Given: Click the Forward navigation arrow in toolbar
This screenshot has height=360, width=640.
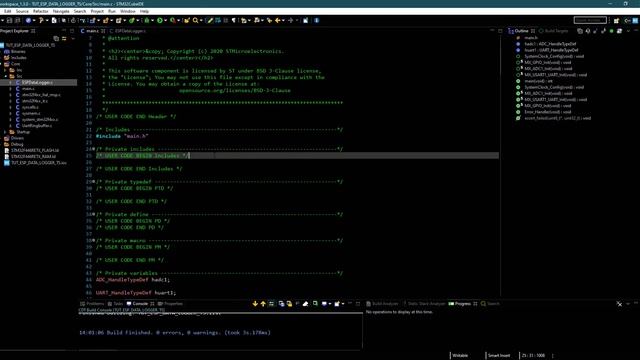Looking at the screenshot, I should click(291, 20).
